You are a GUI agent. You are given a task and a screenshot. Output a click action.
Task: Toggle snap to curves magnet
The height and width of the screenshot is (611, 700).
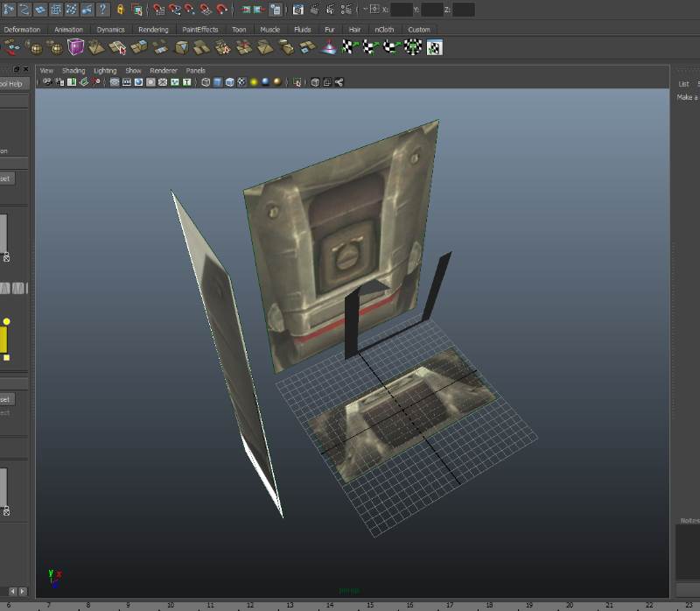point(174,10)
